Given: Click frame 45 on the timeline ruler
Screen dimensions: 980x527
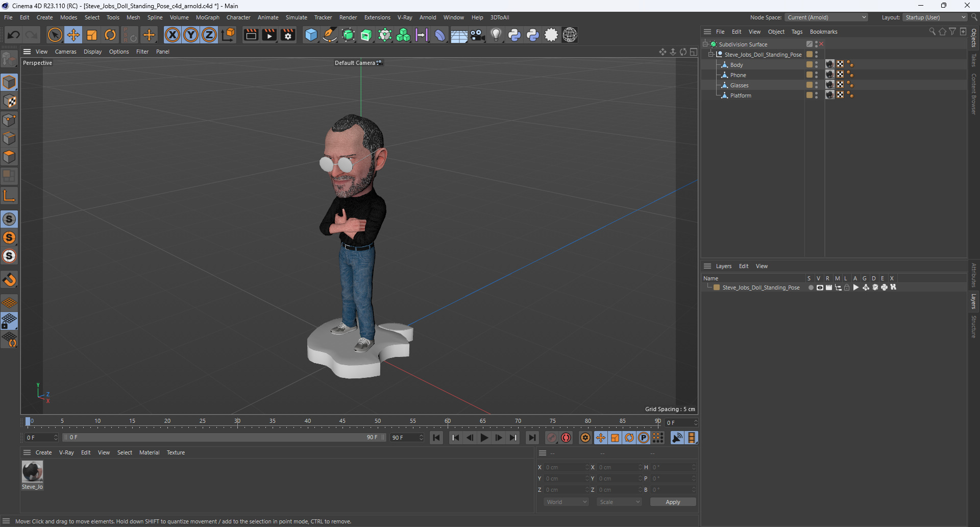Looking at the screenshot, I should [342, 421].
